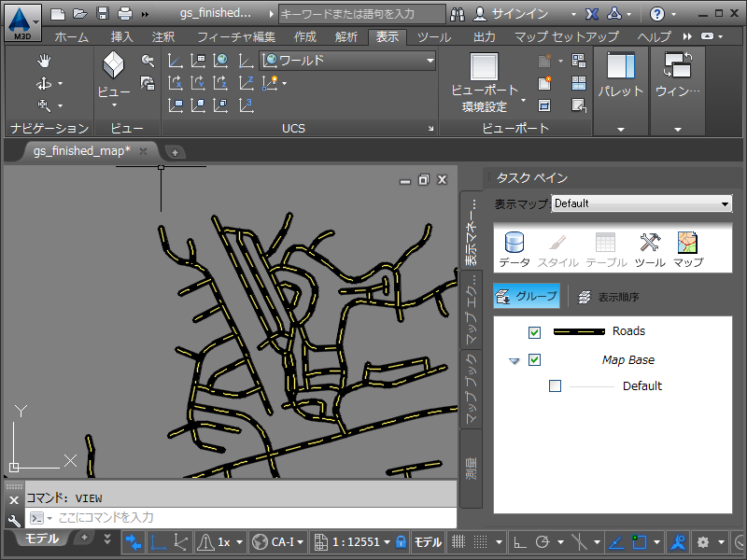Click the annotation scale lock icon in status bar
747x560 pixels.
(401, 542)
